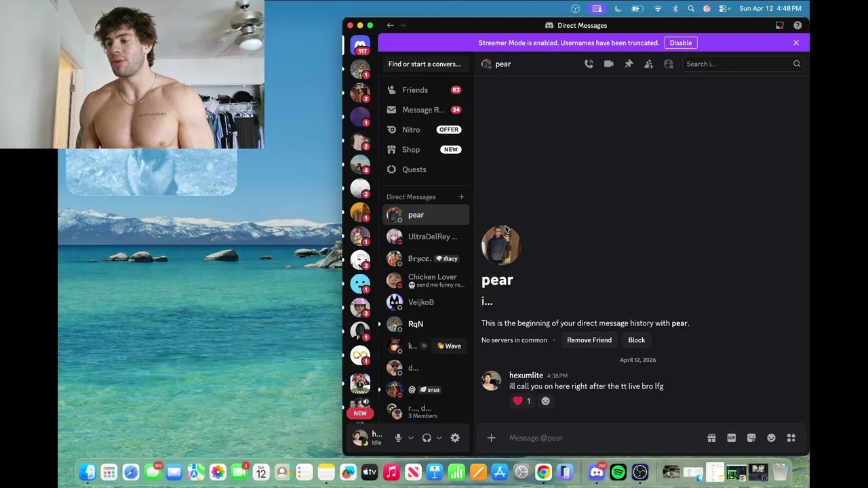Open the apps launcher icon in message bar
This screenshot has height=488, width=868.
coord(791,438)
